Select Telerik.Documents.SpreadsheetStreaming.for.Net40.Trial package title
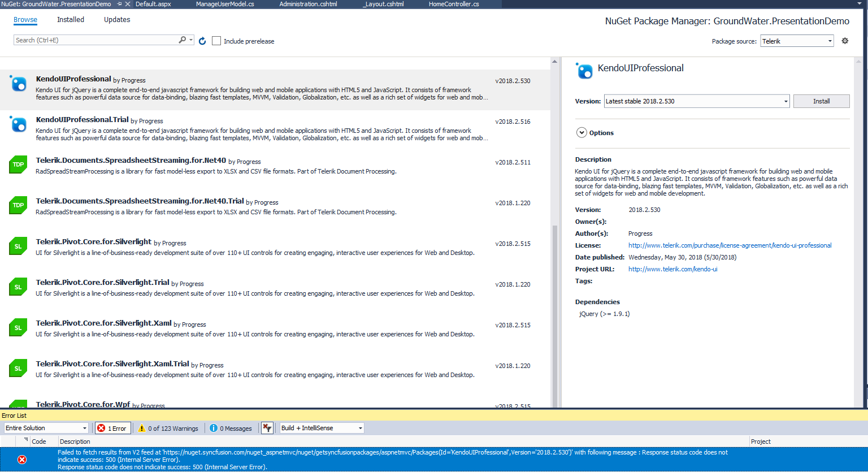The height and width of the screenshot is (476, 868). click(x=140, y=201)
